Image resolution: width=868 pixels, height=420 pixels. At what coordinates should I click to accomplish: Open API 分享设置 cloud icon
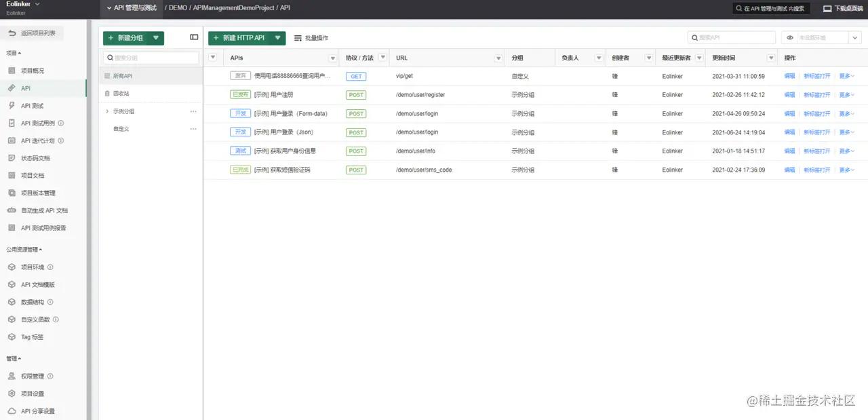point(12,411)
